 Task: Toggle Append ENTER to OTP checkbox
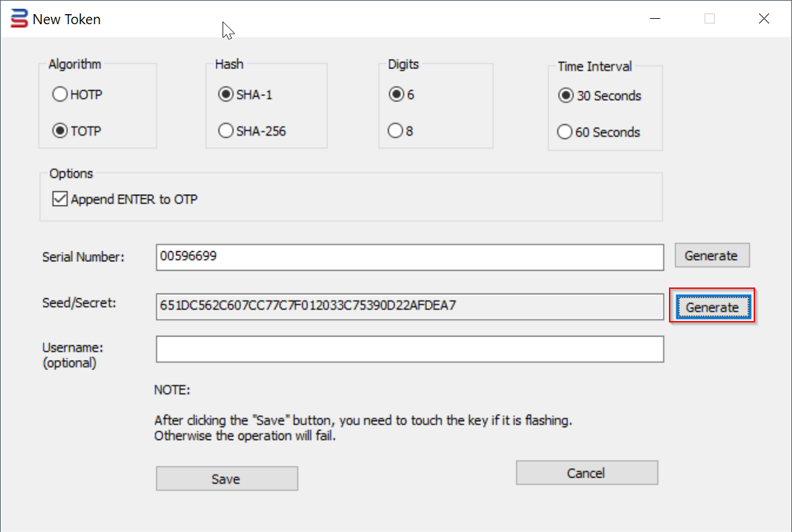[61, 199]
